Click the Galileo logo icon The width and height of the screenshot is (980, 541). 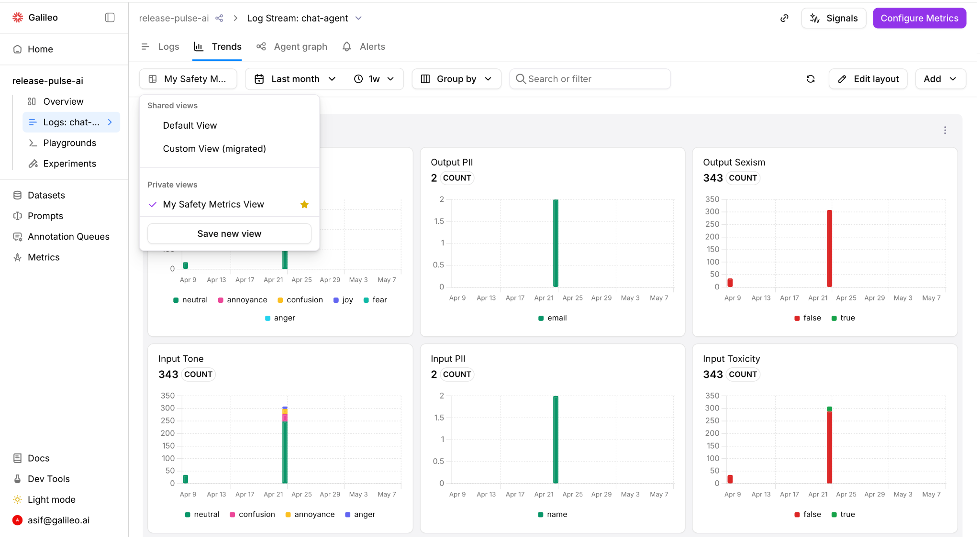(x=18, y=17)
